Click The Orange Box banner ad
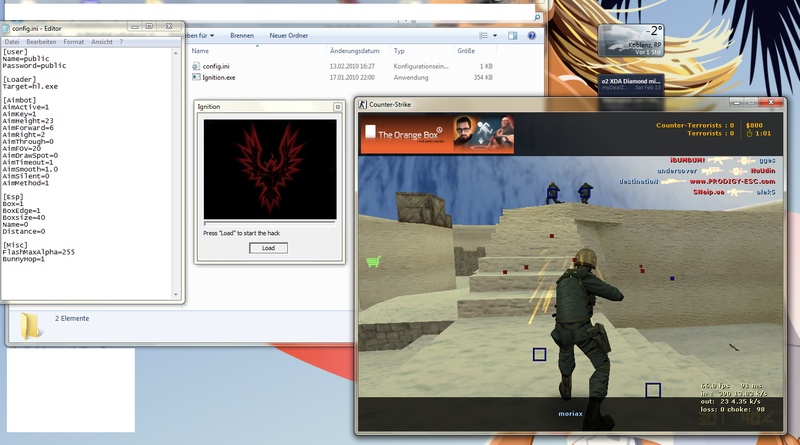This screenshot has height=445, width=800. (437, 134)
